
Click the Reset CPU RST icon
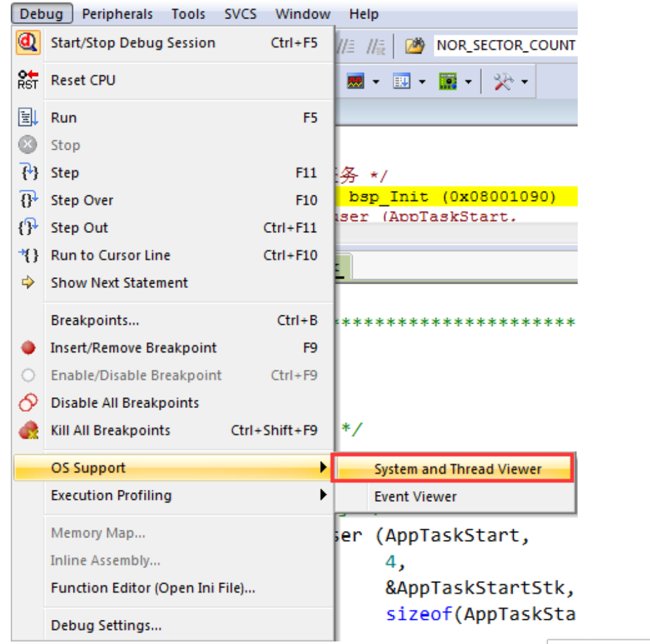pos(28,79)
